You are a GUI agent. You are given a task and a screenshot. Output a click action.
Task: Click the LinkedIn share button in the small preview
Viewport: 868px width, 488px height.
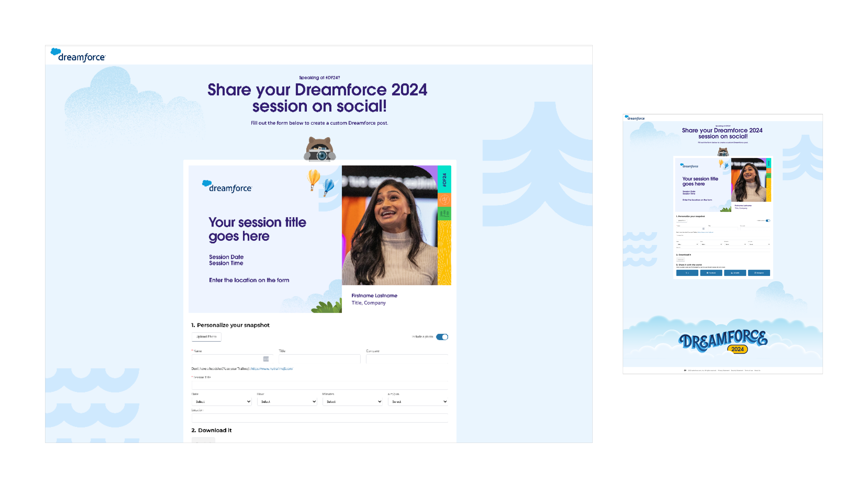tap(735, 273)
